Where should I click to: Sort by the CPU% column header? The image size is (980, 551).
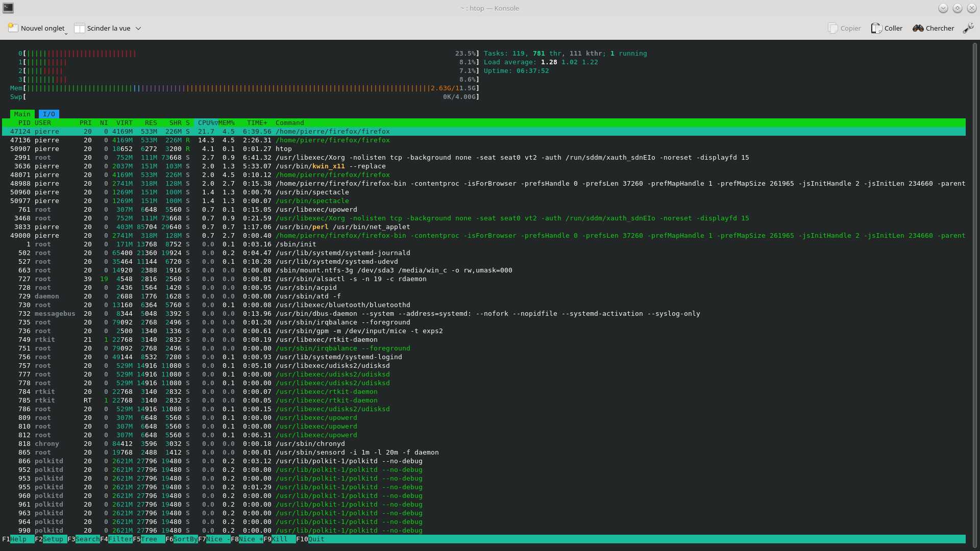click(206, 122)
